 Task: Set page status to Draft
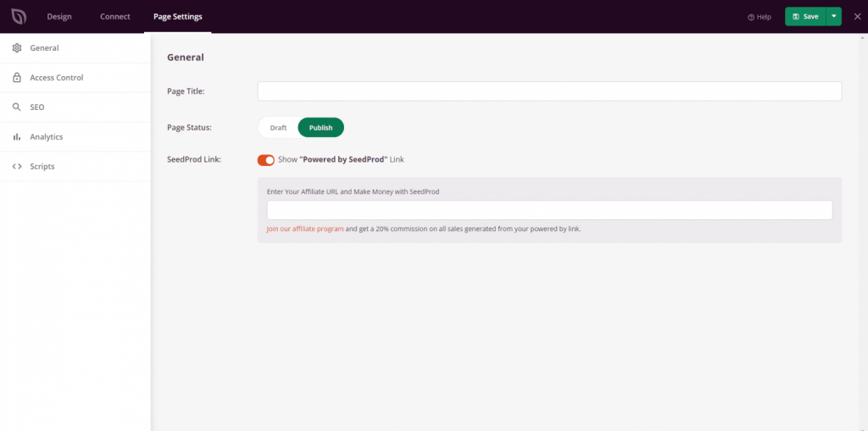click(278, 127)
